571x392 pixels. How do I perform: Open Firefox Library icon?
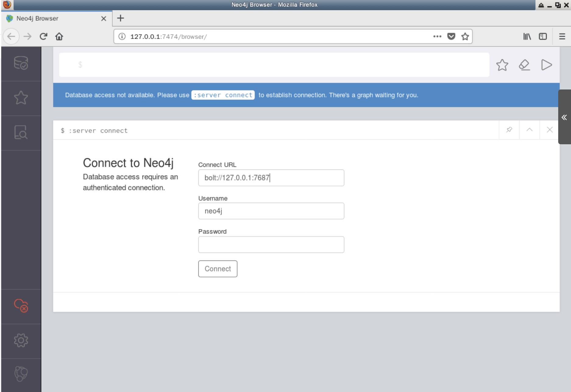tap(527, 37)
